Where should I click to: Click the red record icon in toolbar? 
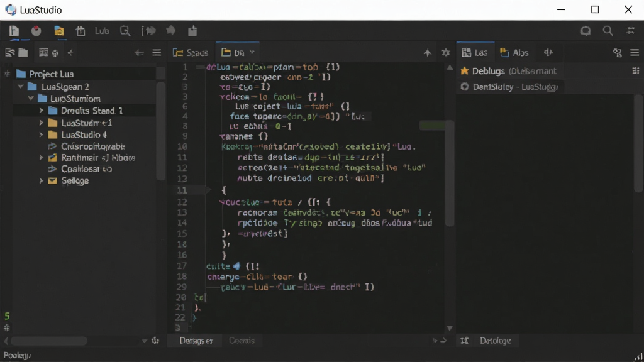tap(36, 31)
